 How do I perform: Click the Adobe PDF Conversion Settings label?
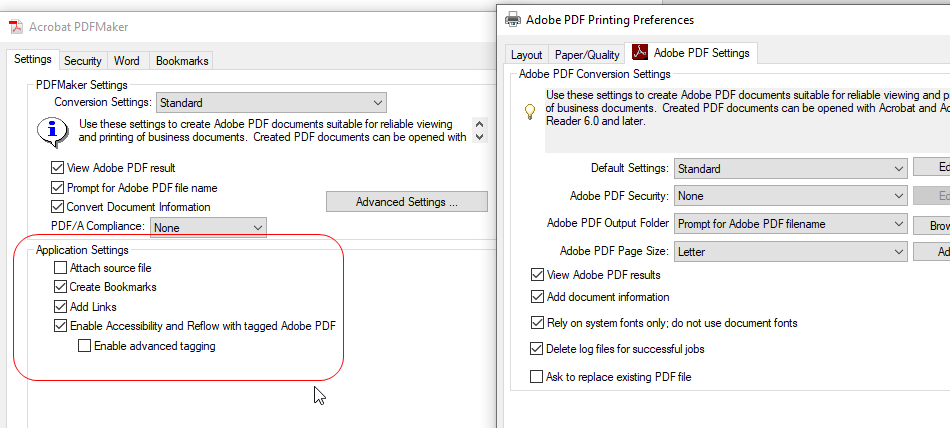tap(595, 74)
